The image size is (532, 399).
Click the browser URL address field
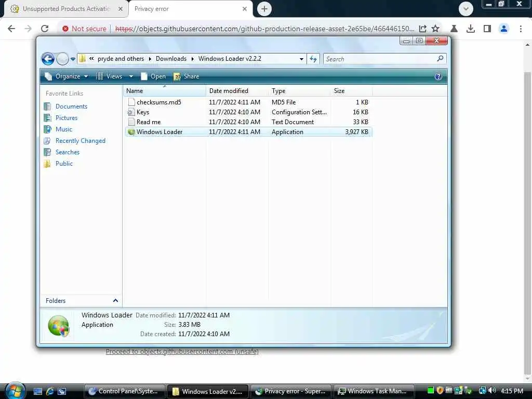click(264, 29)
